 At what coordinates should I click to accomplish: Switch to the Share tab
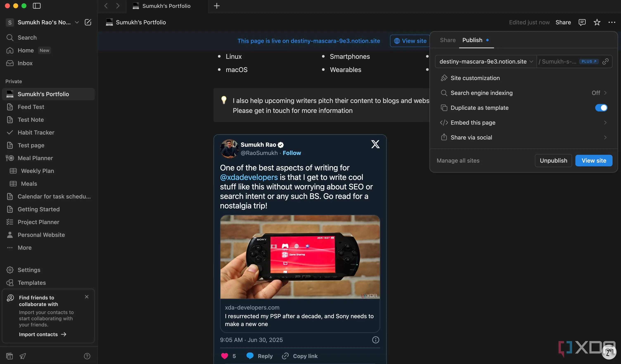pos(448,40)
